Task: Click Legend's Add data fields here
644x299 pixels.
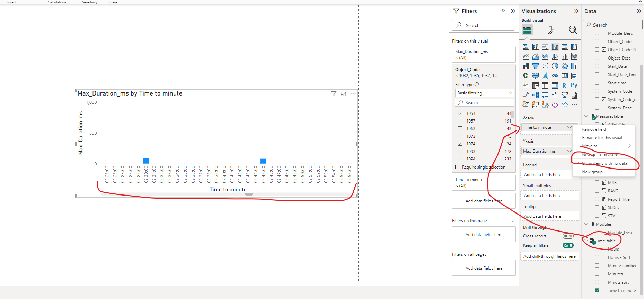Action: click(x=549, y=175)
